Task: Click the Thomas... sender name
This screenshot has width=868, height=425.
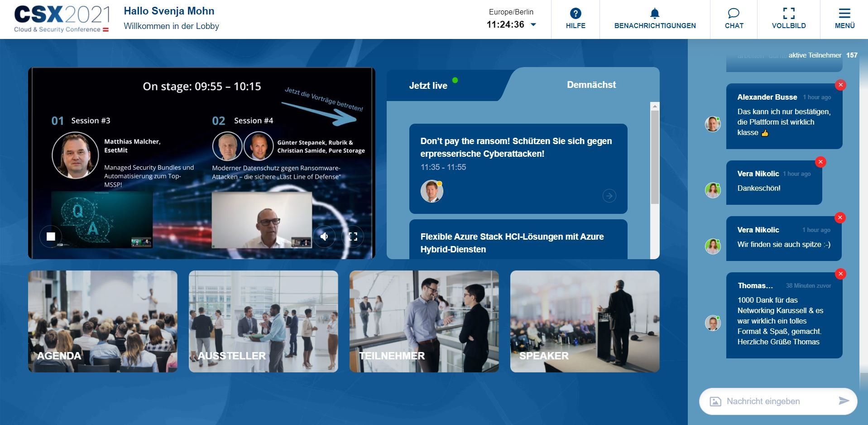Action: (x=755, y=285)
